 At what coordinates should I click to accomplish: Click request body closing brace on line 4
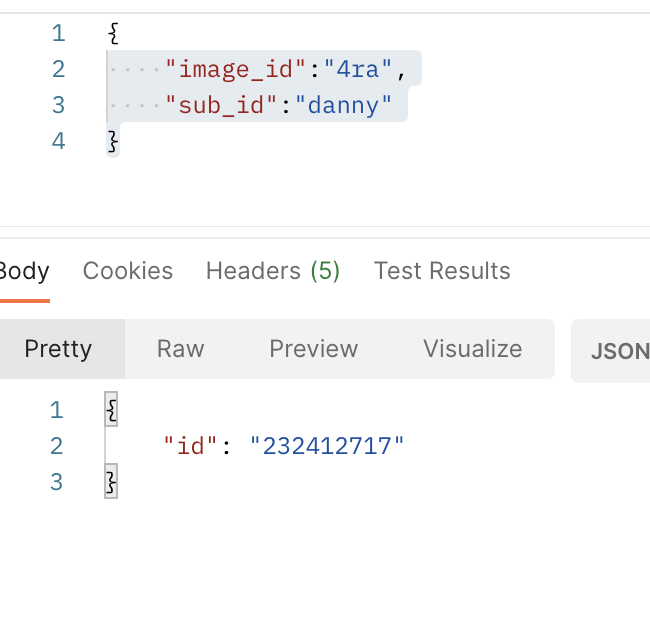pyautogui.click(x=113, y=141)
